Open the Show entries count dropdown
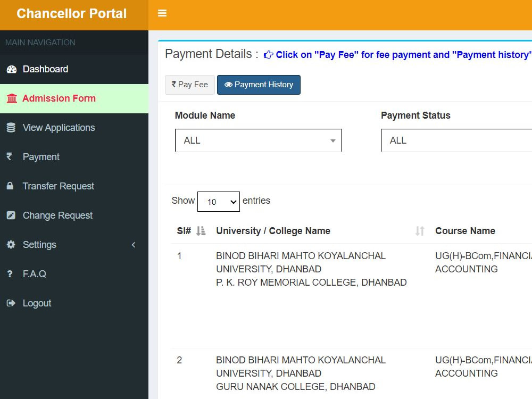This screenshot has width=532, height=399. tap(219, 202)
